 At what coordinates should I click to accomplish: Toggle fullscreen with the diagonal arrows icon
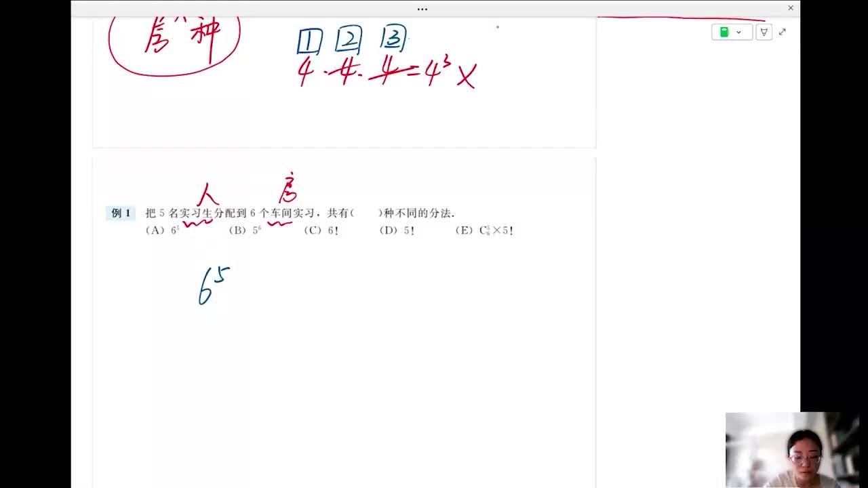pyautogui.click(x=783, y=32)
